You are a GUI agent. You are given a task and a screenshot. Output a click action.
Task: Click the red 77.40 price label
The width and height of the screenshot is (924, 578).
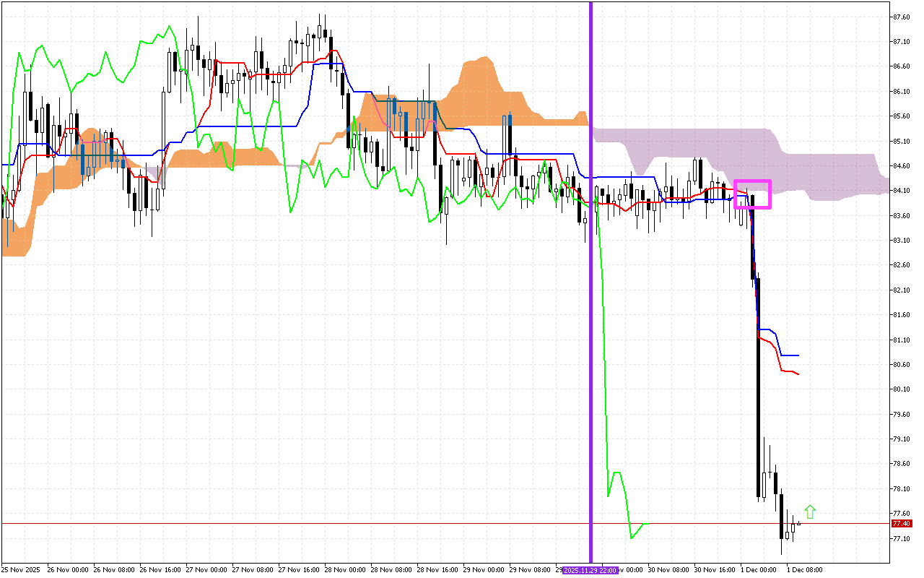coord(900,524)
